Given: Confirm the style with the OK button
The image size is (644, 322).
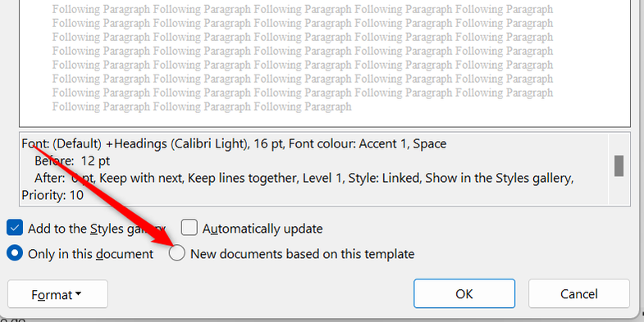Looking at the screenshot, I should tap(464, 293).
